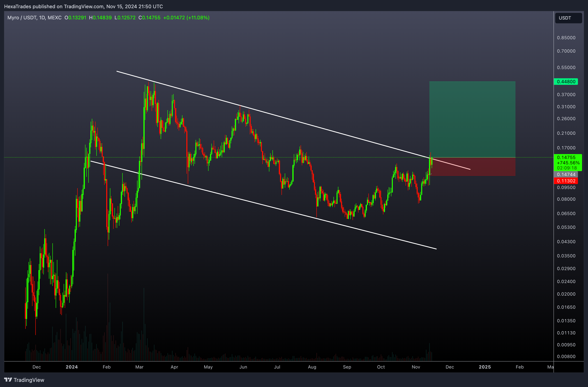The height and width of the screenshot is (387, 588).
Task: Click the 0.44800 target price label
Action: (x=566, y=82)
